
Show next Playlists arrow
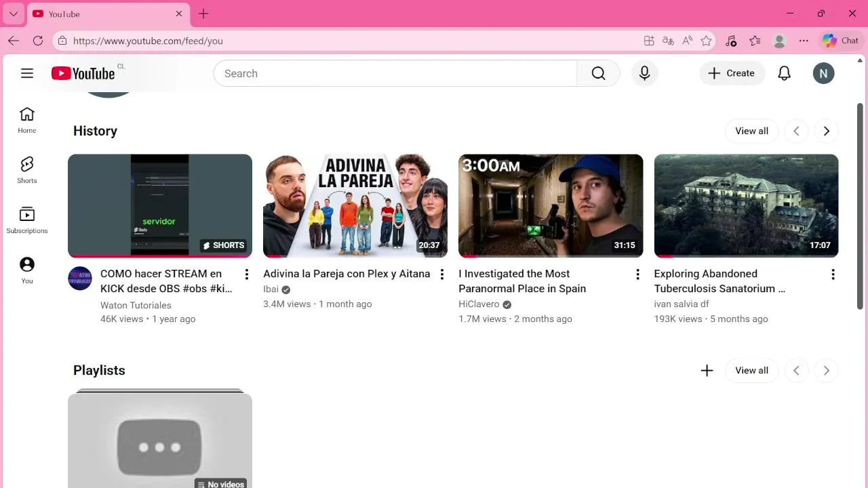(x=826, y=370)
